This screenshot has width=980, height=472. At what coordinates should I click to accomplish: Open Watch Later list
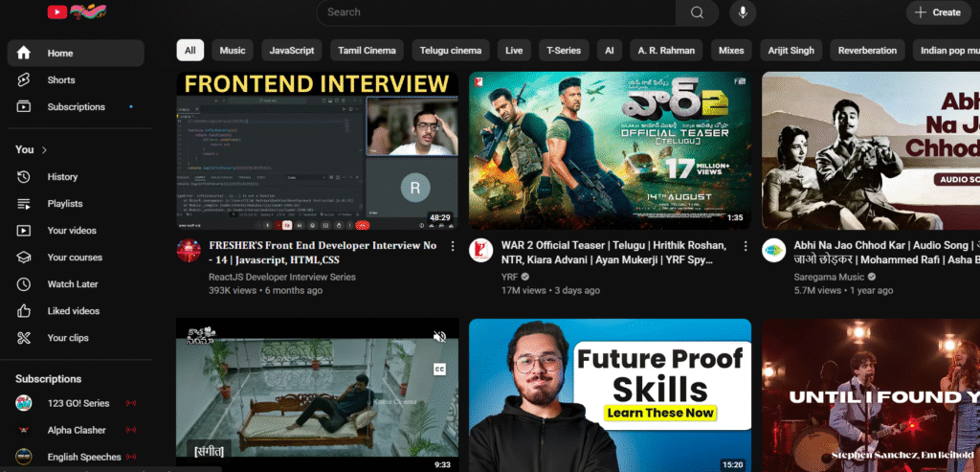click(x=76, y=284)
